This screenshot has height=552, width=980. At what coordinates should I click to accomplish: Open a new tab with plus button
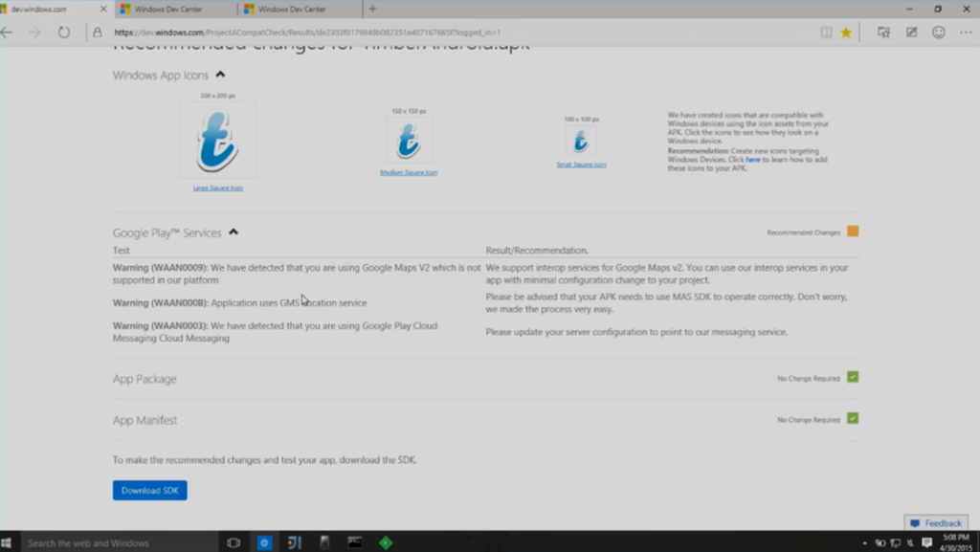click(x=372, y=9)
